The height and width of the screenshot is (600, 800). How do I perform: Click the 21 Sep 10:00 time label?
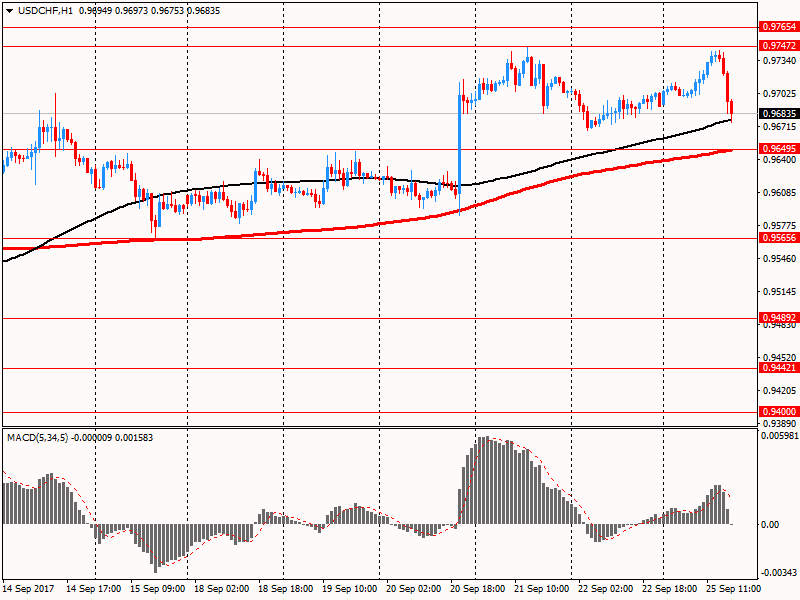[x=541, y=589]
